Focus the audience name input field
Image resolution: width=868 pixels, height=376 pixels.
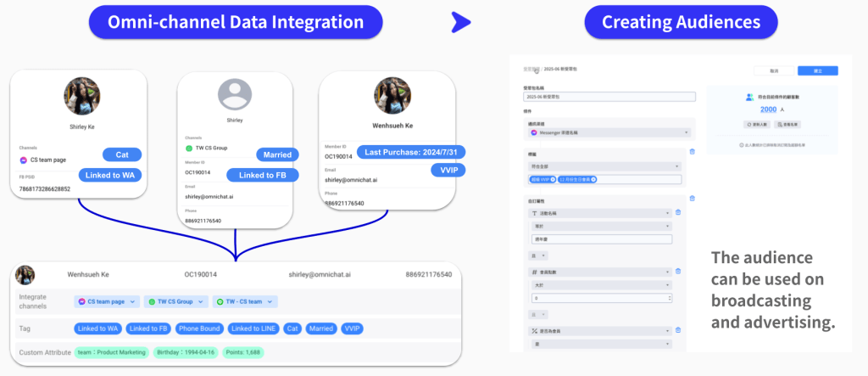click(609, 97)
